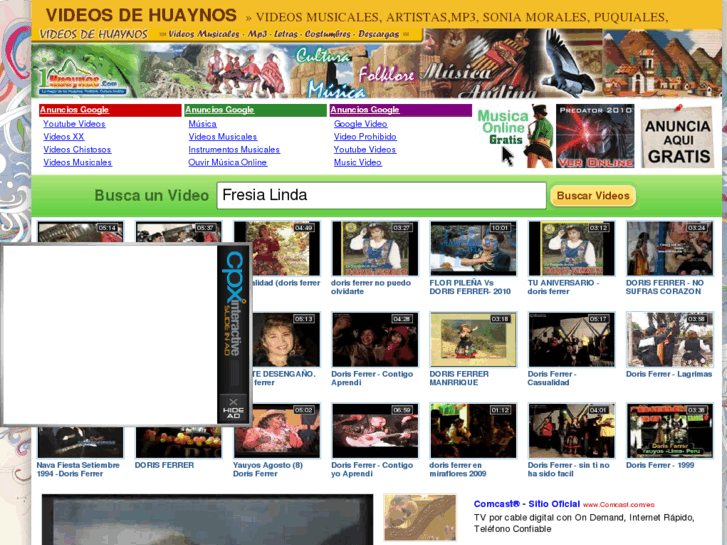Open Videos Musicales link in first ad column
Image resolution: width=727 pixels, height=545 pixels.
pyautogui.click(x=77, y=163)
